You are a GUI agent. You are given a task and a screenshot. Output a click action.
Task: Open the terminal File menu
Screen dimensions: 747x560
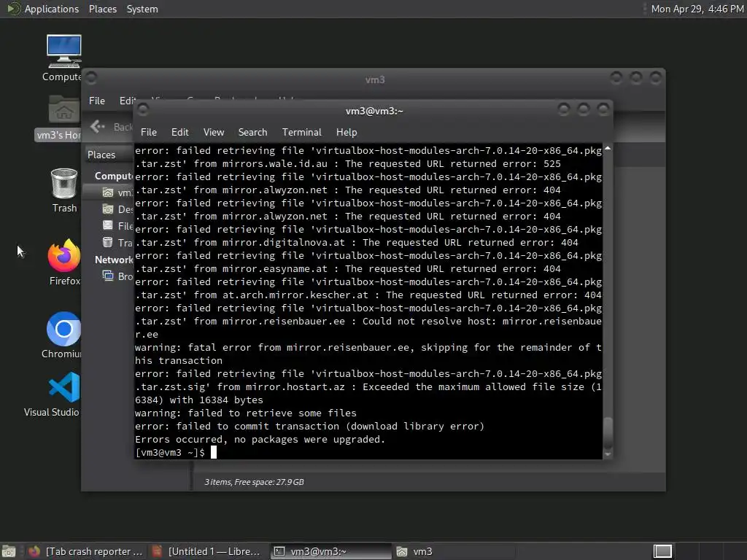[149, 133]
